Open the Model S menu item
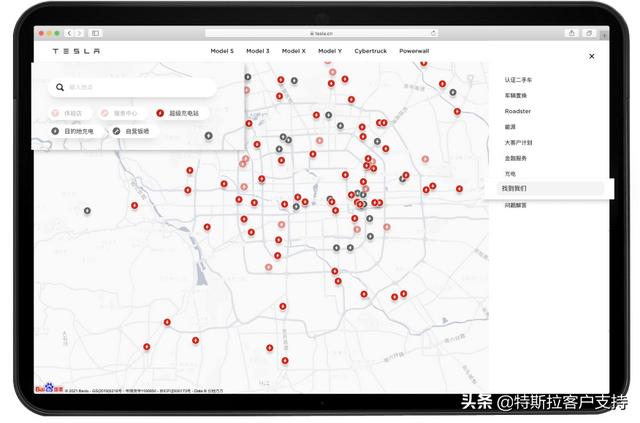Screen dimensions: 640x423 pos(222,51)
